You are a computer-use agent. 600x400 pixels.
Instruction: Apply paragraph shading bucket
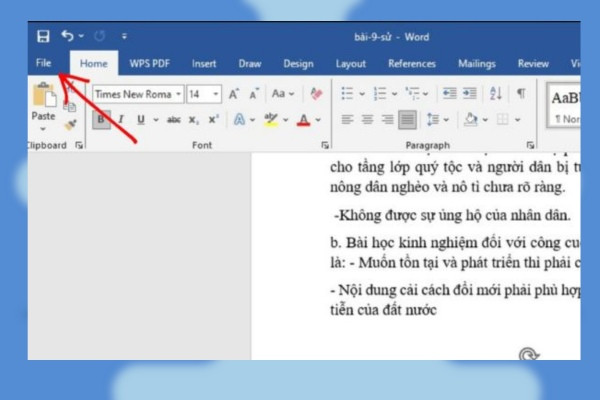tap(471, 120)
